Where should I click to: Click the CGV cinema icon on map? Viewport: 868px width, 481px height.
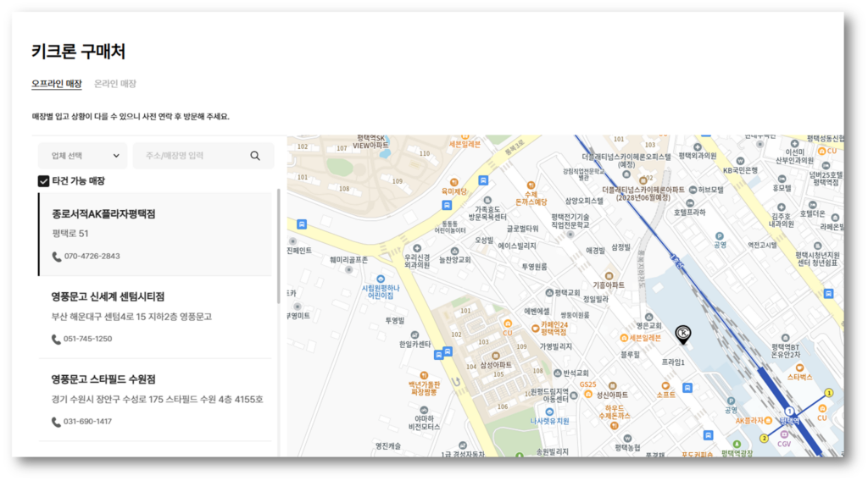(x=783, y=432)
